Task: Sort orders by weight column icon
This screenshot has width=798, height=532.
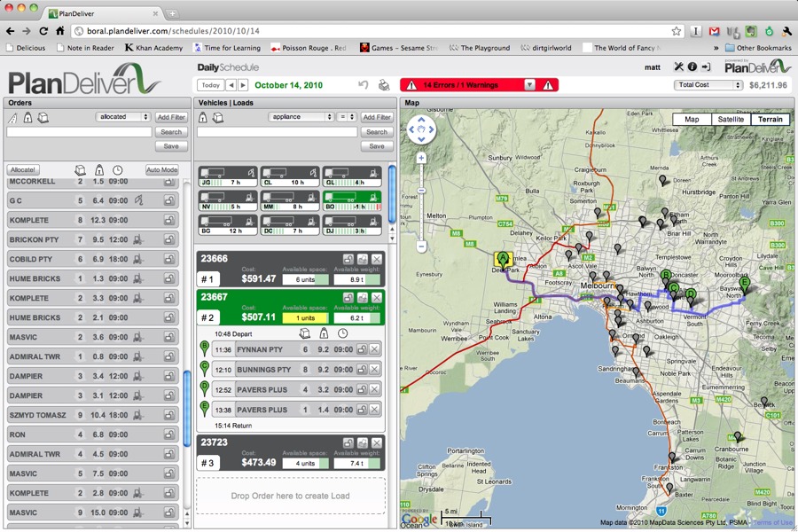Action: point(99,169)
